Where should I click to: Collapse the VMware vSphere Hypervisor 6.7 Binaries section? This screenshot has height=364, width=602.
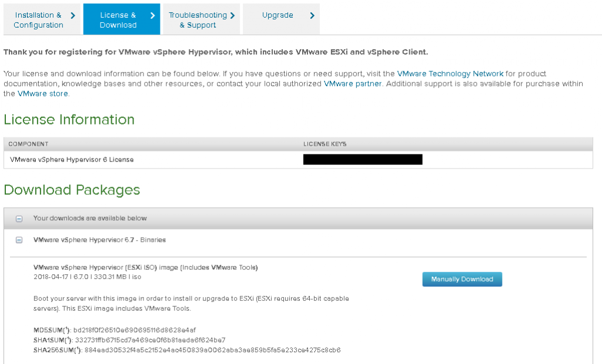tap(19, 240)
